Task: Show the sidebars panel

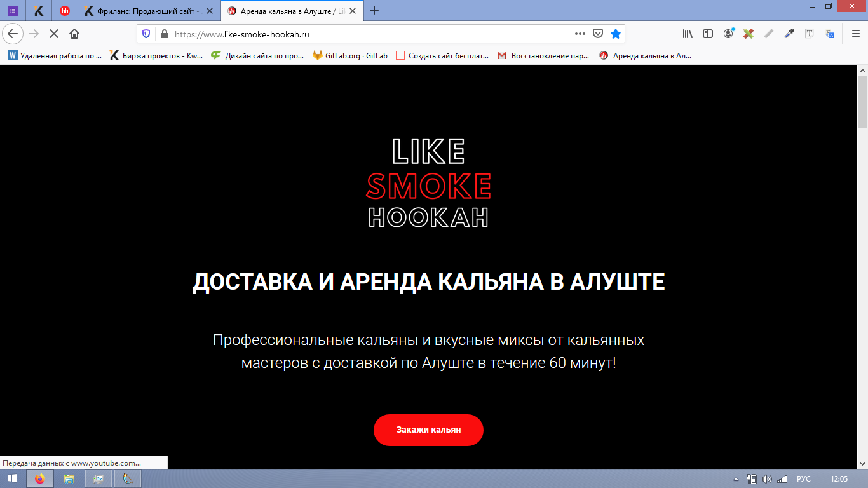Action: click(x=708, y=34)
